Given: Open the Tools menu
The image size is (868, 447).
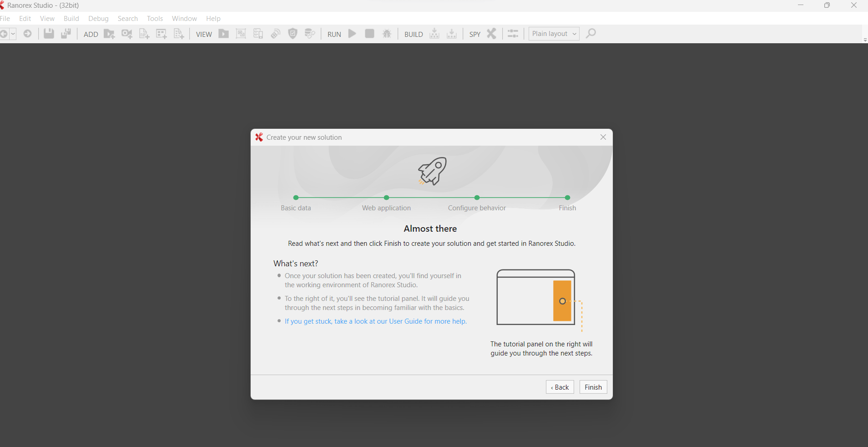Looking at the screenshot, I should point(155,18).
